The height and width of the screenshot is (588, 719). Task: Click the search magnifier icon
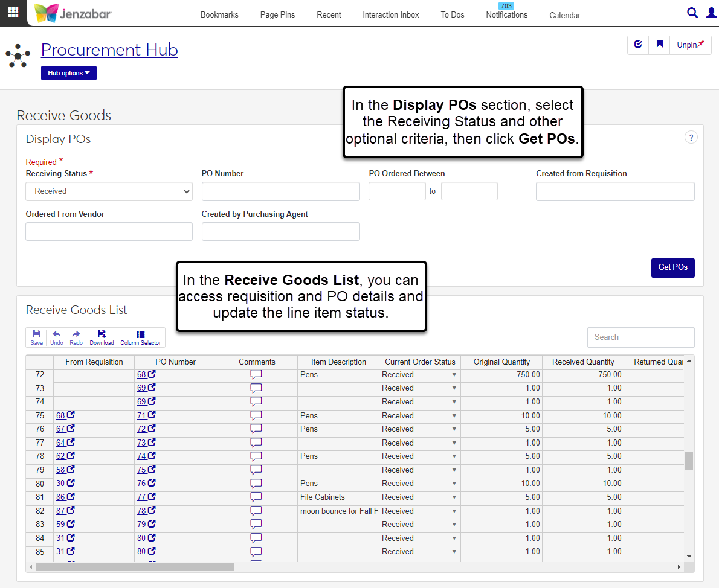[692, 13]
